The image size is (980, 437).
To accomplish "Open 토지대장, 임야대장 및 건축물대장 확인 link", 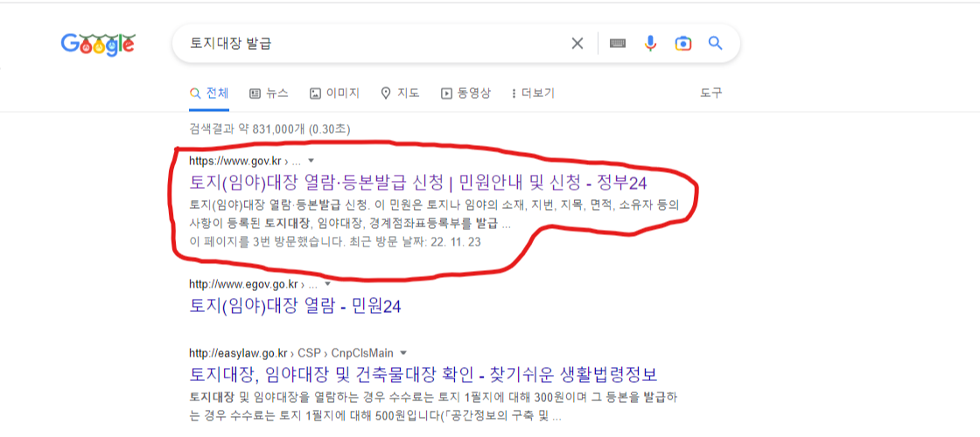I will click(423, 375).
